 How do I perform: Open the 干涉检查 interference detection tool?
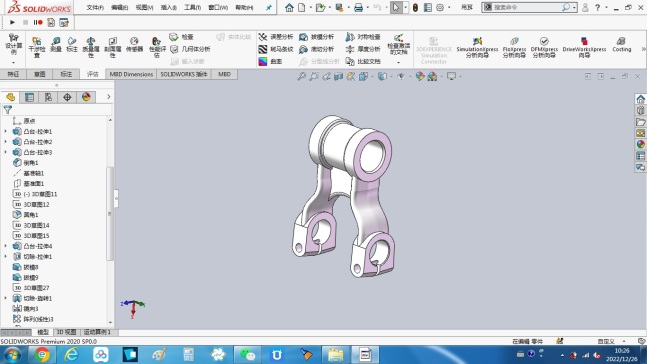[x=37, y=46]
